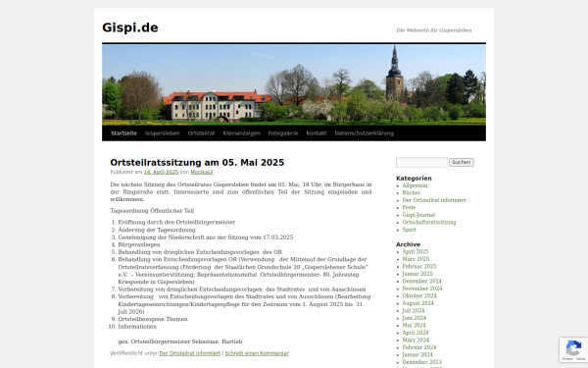Screen dimensions: 588x368
Task: Open the April 2025 archive
Action: [416, 252]
